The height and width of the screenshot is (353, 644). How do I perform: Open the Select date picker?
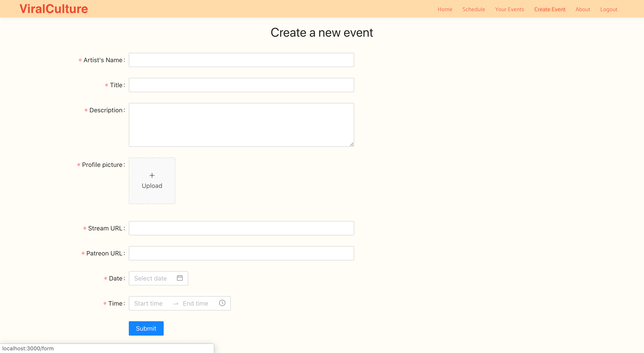point(150,278)
